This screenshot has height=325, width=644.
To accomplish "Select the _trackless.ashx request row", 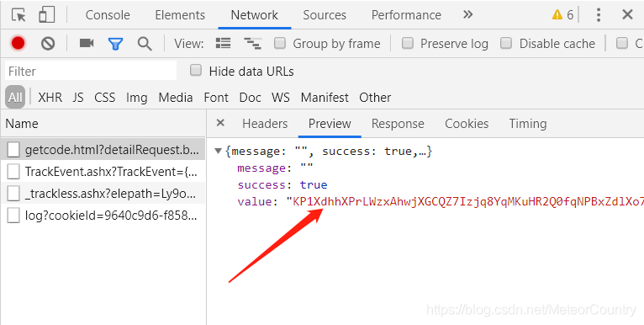I will [x=103, y=194].
